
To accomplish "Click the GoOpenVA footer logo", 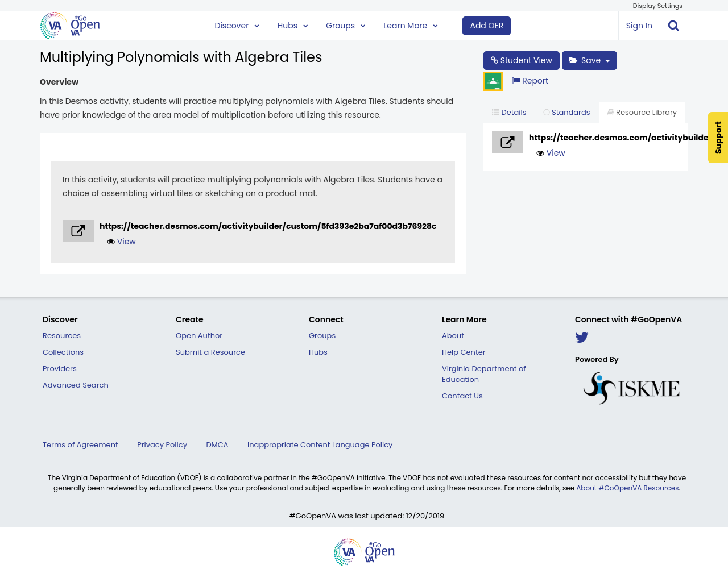I will tap(364, 552).
